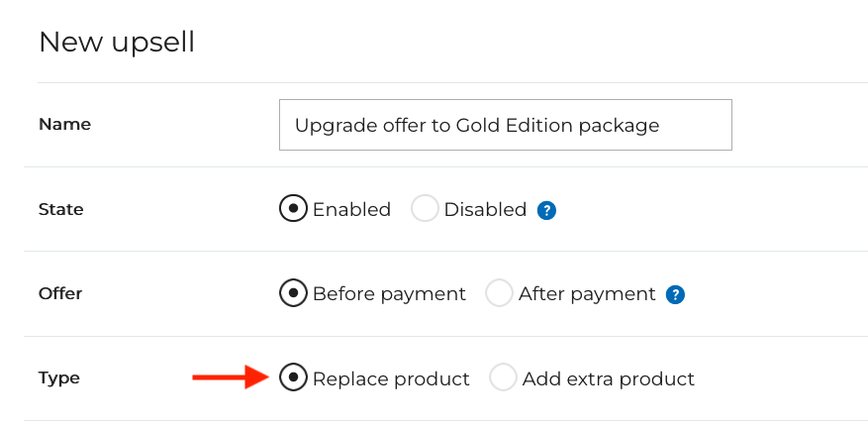Click the 'Before payment' label text
Viewport: 868px width, 429px height.
pos(389,294)
